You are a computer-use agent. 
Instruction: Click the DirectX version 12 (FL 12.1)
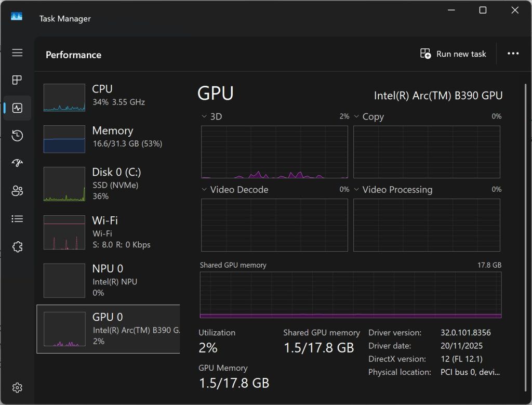tap(461, 359)
